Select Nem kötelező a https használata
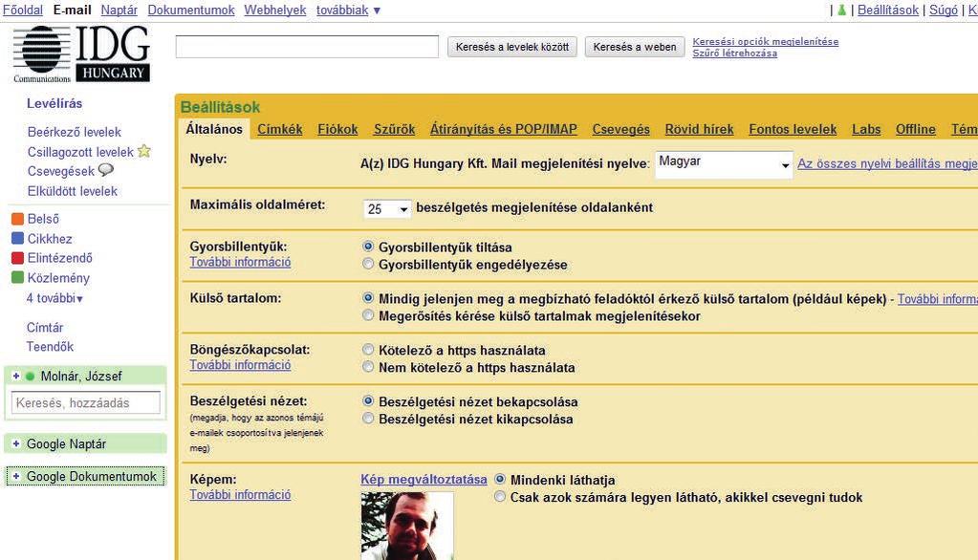 (368, 367)
